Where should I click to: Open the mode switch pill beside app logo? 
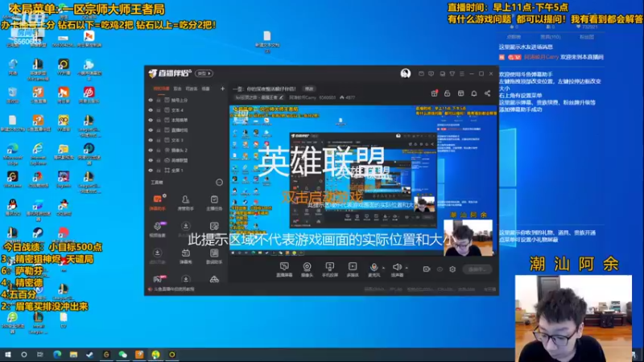(x=204, y=73)
